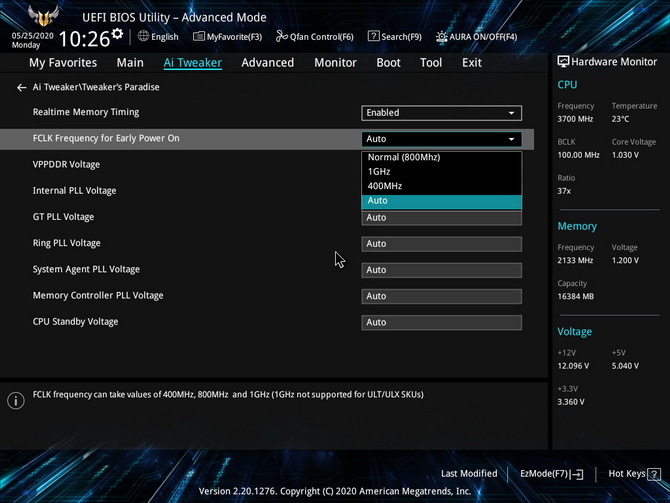The width and height of the screenshot is (670, 503).
Task: Go to the Exit tab
Action: click(472, 63)
